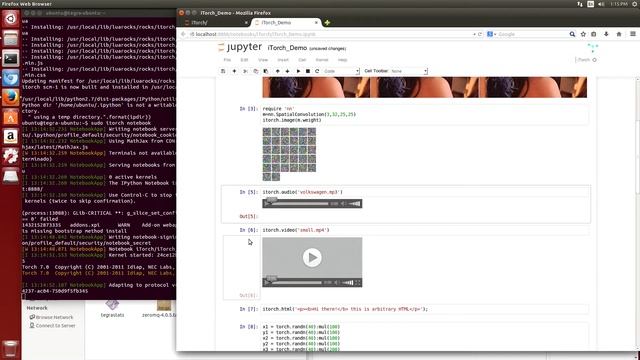Seek in the audio player progress bar
The width and height of the screenshot is (640, 360).
tap(300, 204)
